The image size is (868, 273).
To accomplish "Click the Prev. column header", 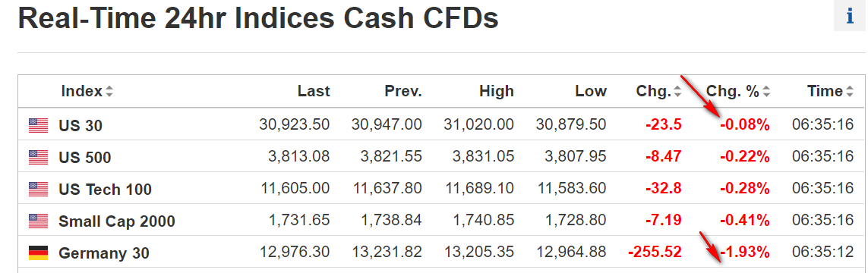I will pyautogui.click(x=403, y=91).
